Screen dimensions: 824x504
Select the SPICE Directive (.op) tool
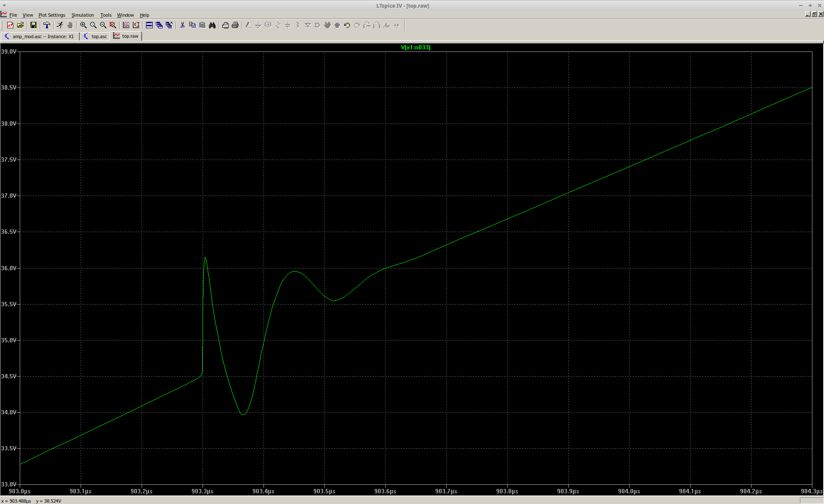[397, 25]
